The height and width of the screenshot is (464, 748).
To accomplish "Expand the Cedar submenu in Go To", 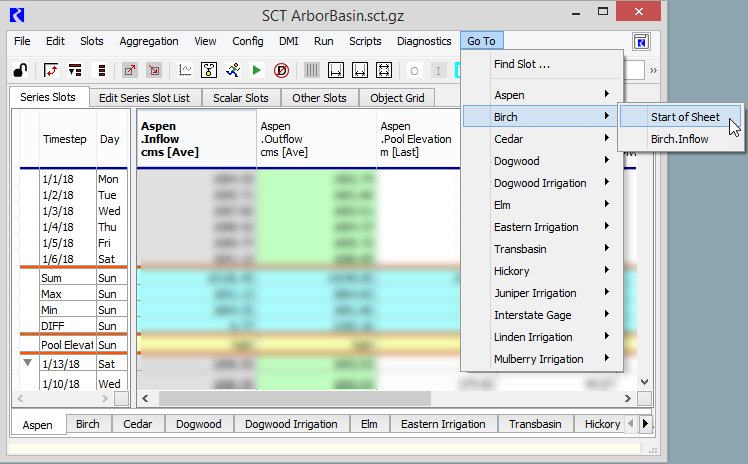I will (x=550, y=139).
